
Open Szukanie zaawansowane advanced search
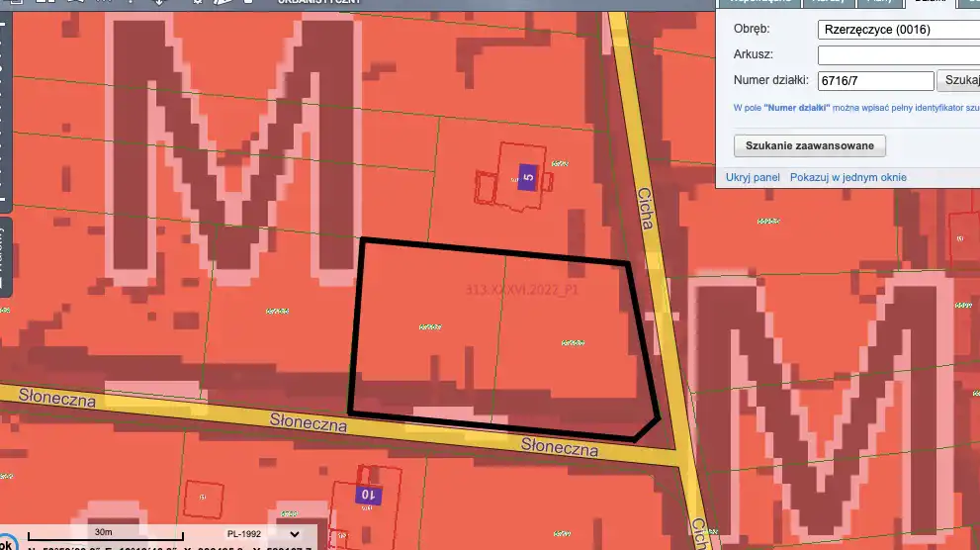coord(809,146)
